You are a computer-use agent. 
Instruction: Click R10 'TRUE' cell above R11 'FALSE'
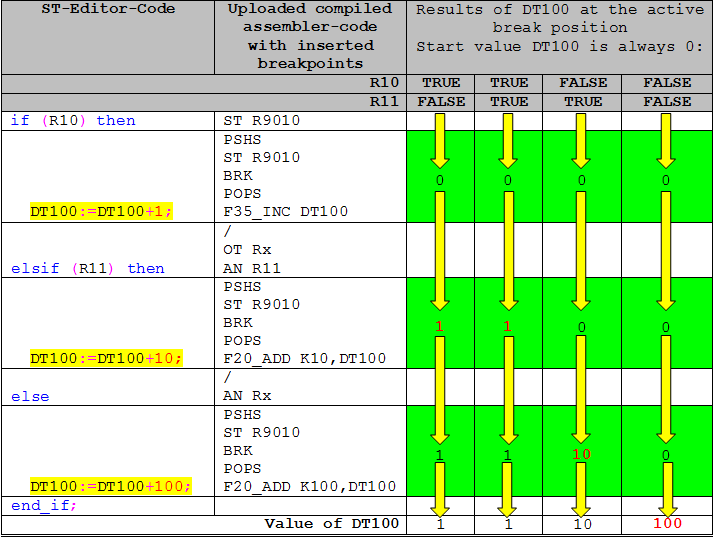(x=440, y=83)
